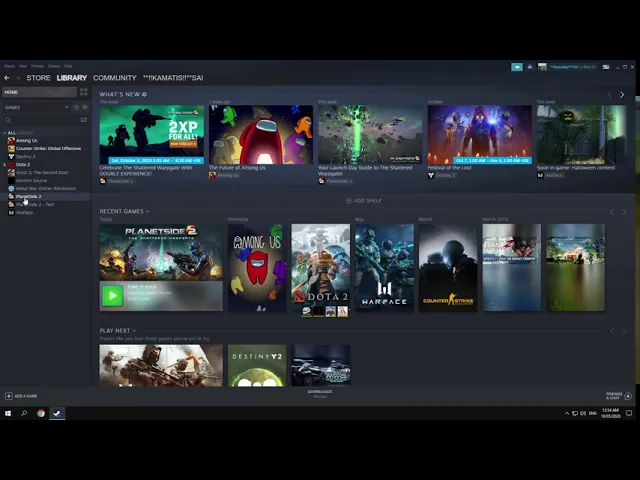Open Windows Start menu
Image resolution: width=640 pixels, height=480 pixels.
point(8,413)
